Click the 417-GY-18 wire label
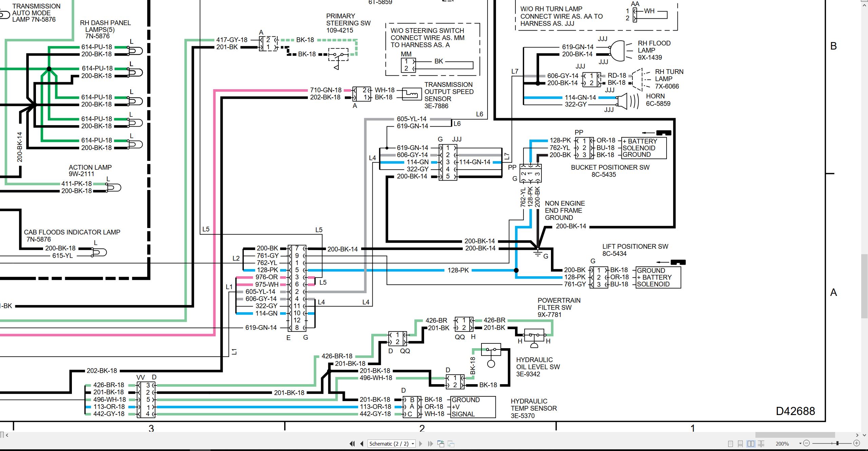Image resolution: width=868 pixels, height=451 pixels. [232, 40]
